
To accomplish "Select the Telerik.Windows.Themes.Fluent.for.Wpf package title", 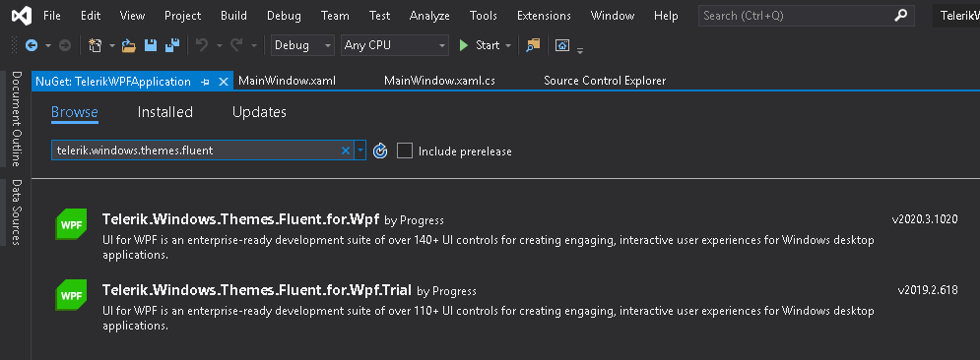I will click(x=240, y=219).
